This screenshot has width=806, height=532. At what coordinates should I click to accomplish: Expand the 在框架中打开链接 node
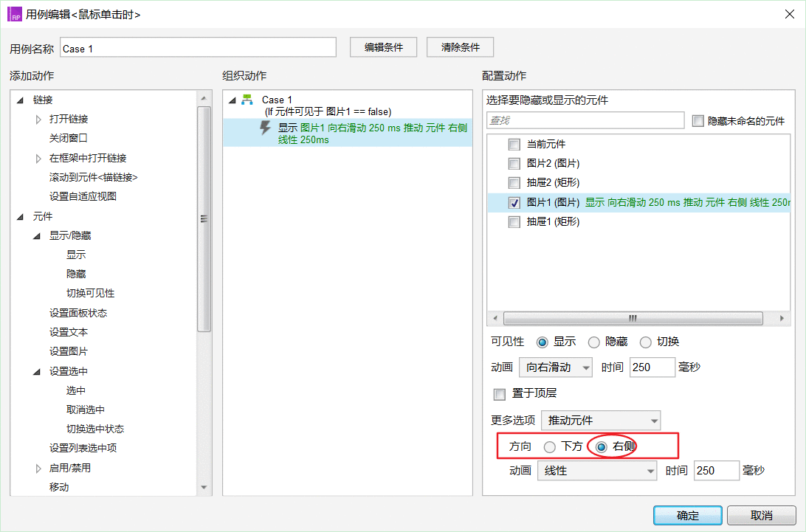tap(38, 159)
